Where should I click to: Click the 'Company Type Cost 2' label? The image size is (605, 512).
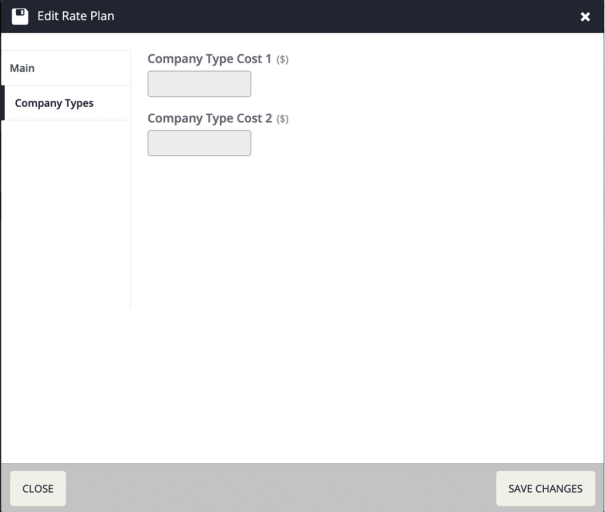click(x=210, y=118)
